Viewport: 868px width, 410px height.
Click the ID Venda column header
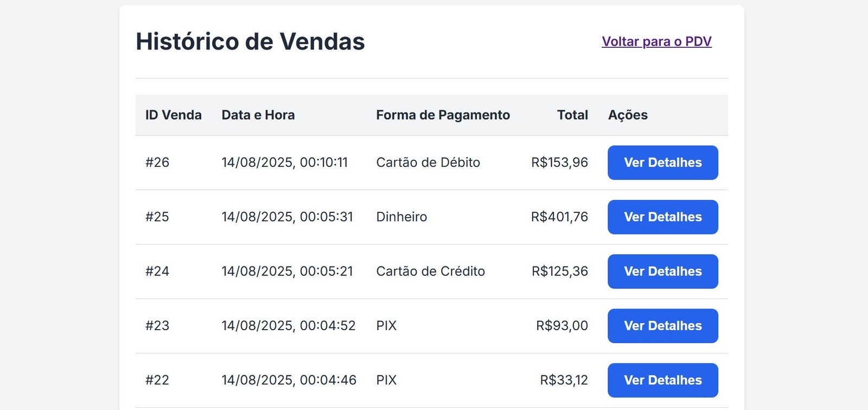[x=173, y=115]
